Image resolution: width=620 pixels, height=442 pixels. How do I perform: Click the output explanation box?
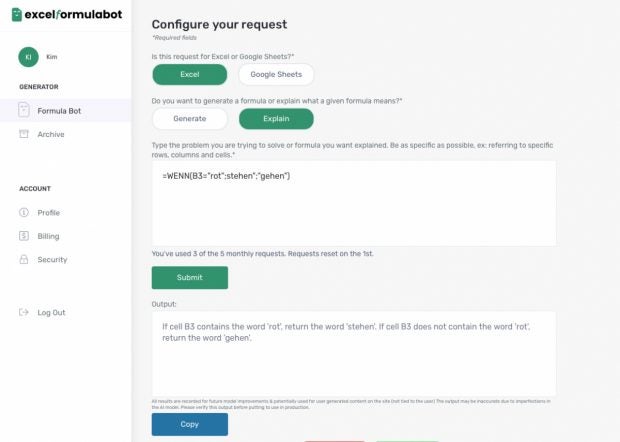pos(353,352)
